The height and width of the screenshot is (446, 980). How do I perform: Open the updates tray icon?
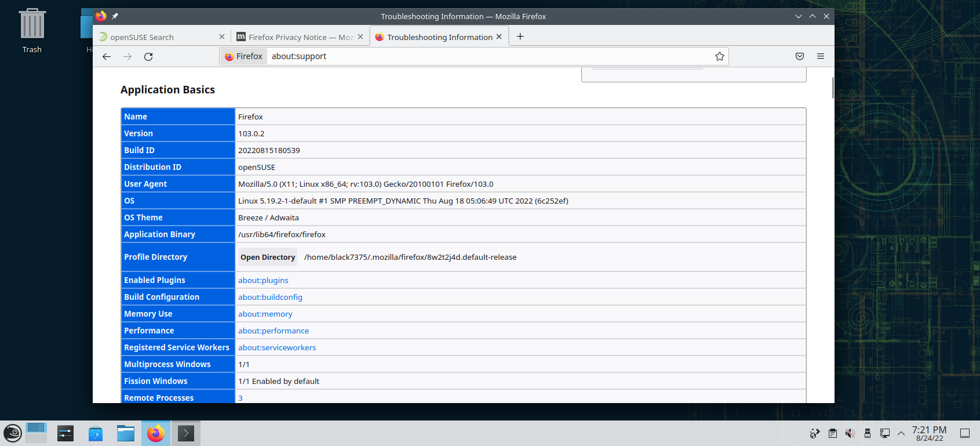[815, 433]
